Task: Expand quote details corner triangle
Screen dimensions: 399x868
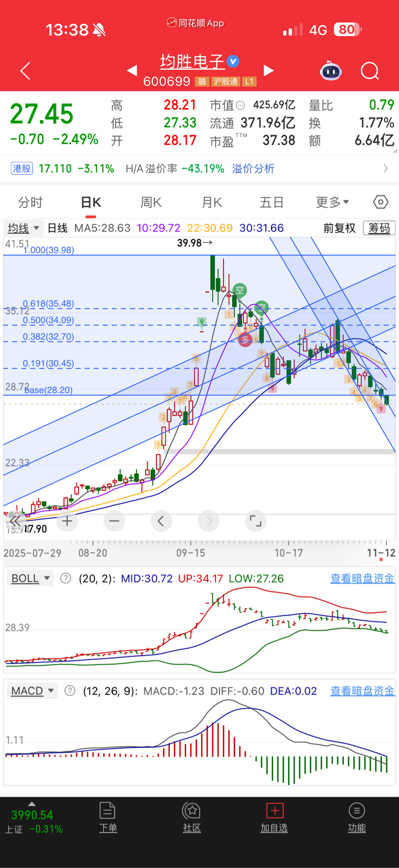Action: 395,151
